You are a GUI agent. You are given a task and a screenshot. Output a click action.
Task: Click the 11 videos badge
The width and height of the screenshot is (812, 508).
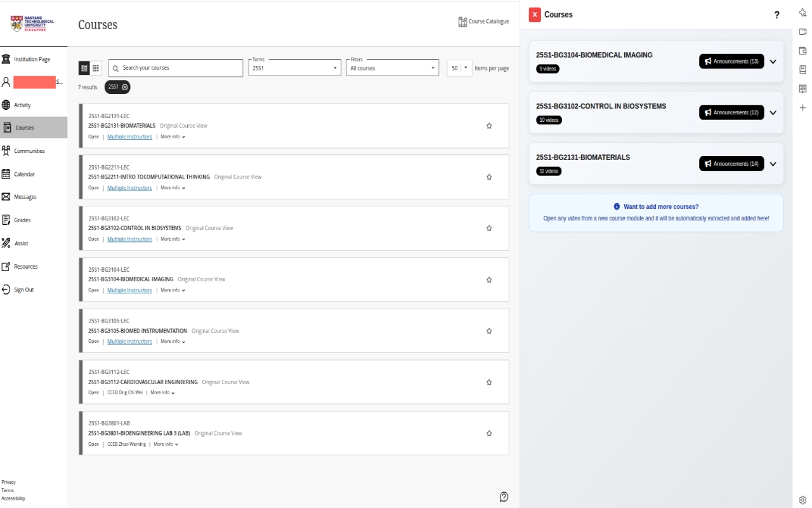tap(549, 171)
